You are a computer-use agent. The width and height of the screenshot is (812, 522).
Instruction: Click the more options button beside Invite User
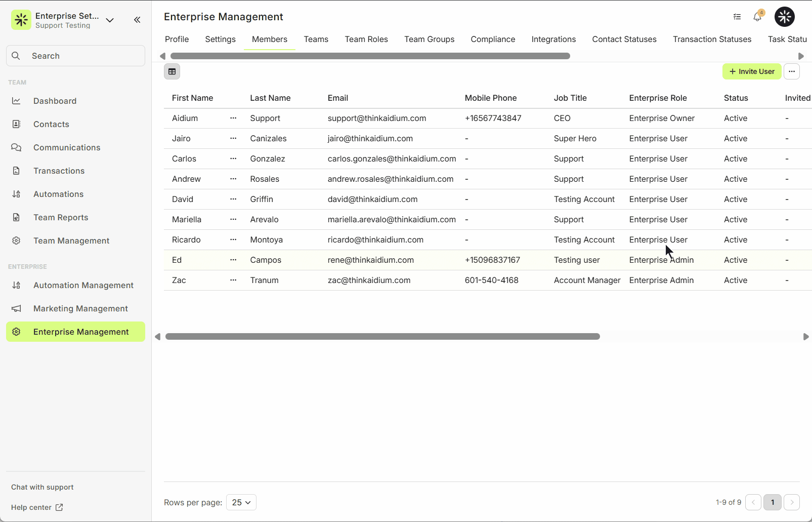(x=792, y=71)
